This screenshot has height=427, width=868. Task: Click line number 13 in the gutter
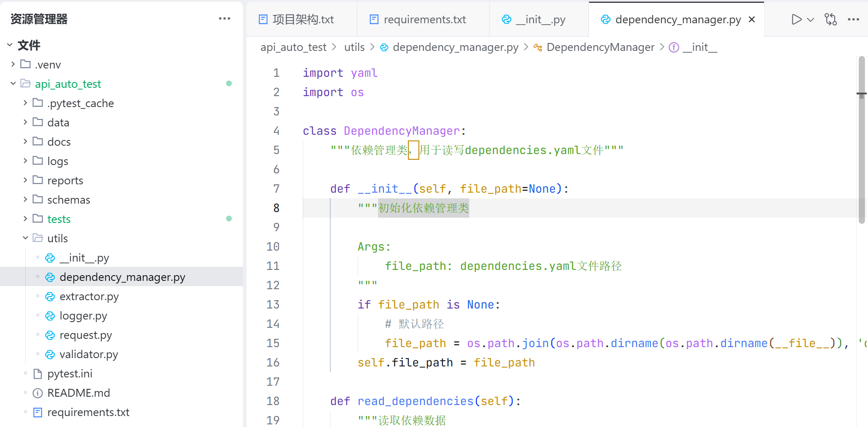[273, 305]
